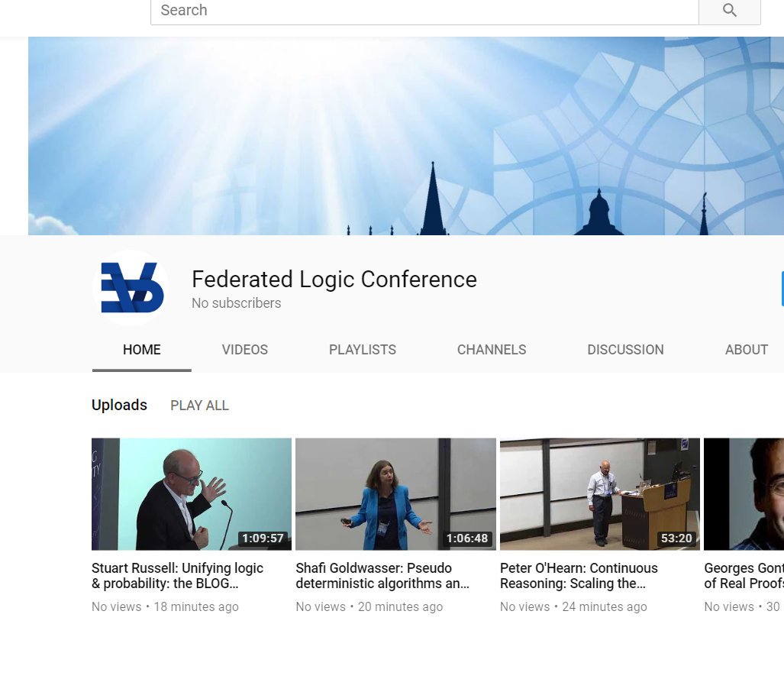The image size is (784, 679).
Task: Click the Stuart Russell Unifying logic title
Action: (177, 576)
